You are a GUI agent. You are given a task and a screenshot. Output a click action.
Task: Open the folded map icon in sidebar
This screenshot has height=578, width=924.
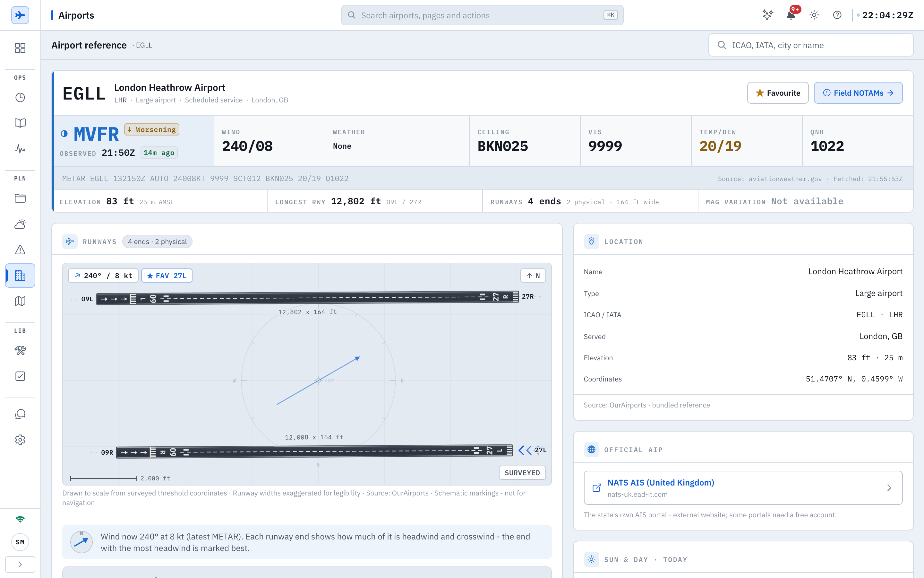click(20, 301)
